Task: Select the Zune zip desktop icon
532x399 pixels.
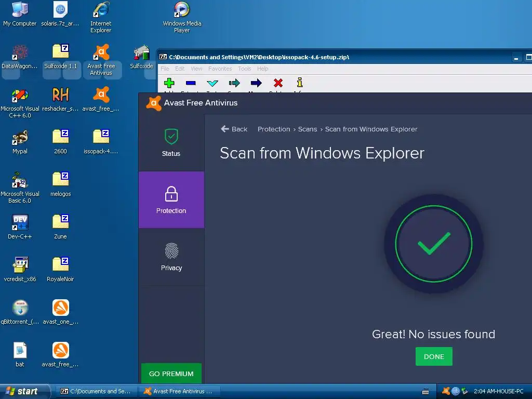Action: pyautogui.click(x=60, y=228)
